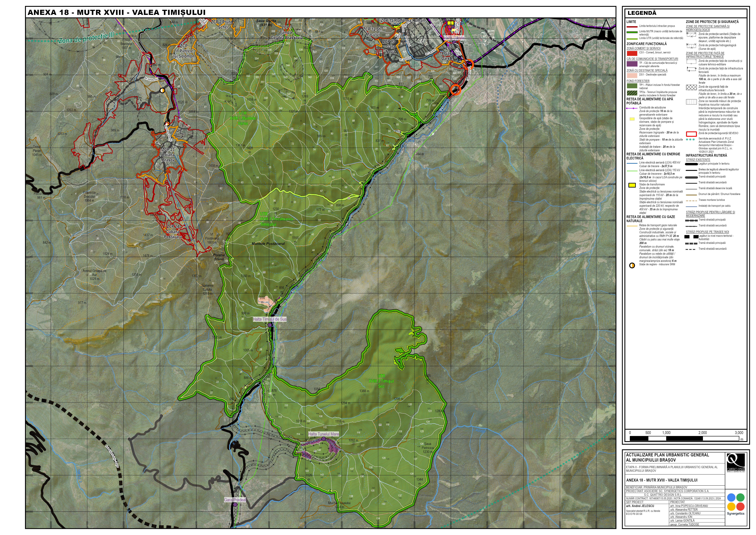The image size is (756, 535).
Task: Click the ZCP 24 Cabana Postăvaru label
Action: tap(173, 232)
